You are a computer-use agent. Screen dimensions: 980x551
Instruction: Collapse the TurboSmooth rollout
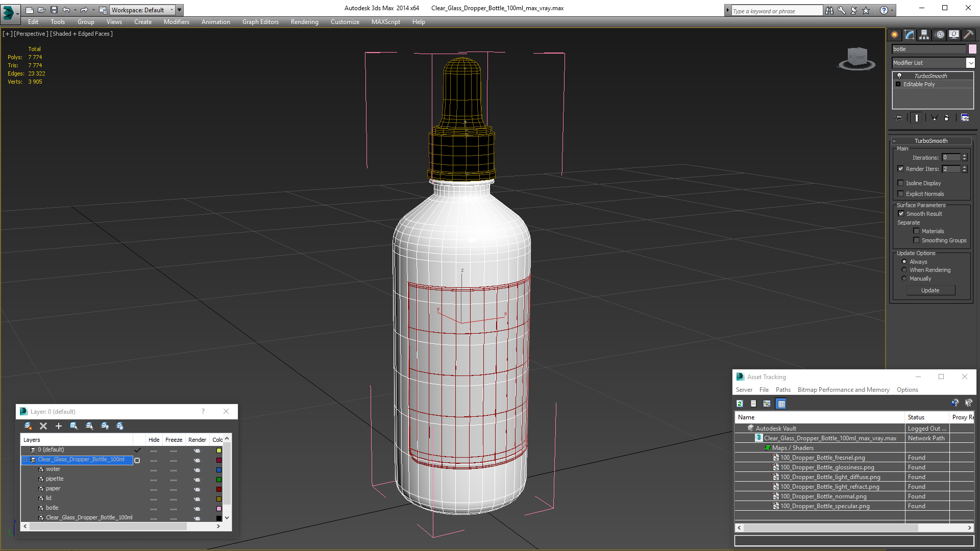895,141
